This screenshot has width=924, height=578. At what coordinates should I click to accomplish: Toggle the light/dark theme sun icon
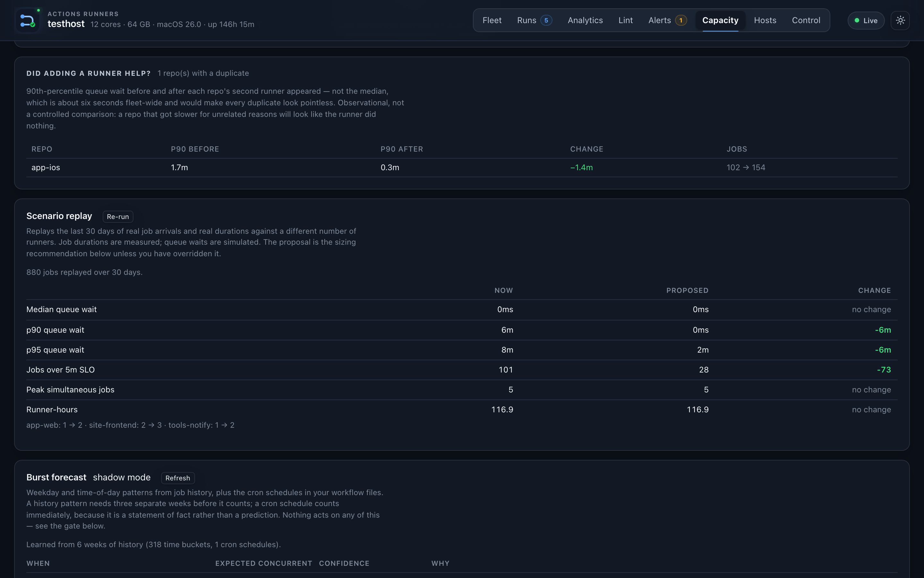[900, 21]
